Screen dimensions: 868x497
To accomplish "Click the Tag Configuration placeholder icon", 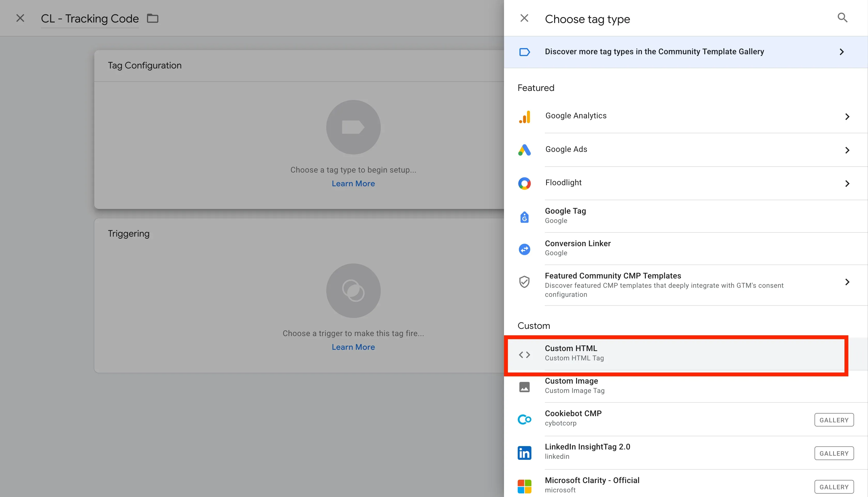I will tap(353, 127).
